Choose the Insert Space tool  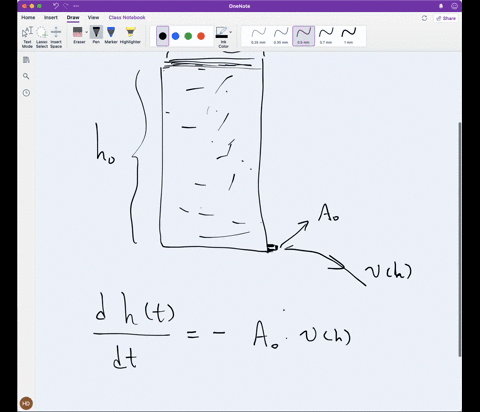coord(56,37)
